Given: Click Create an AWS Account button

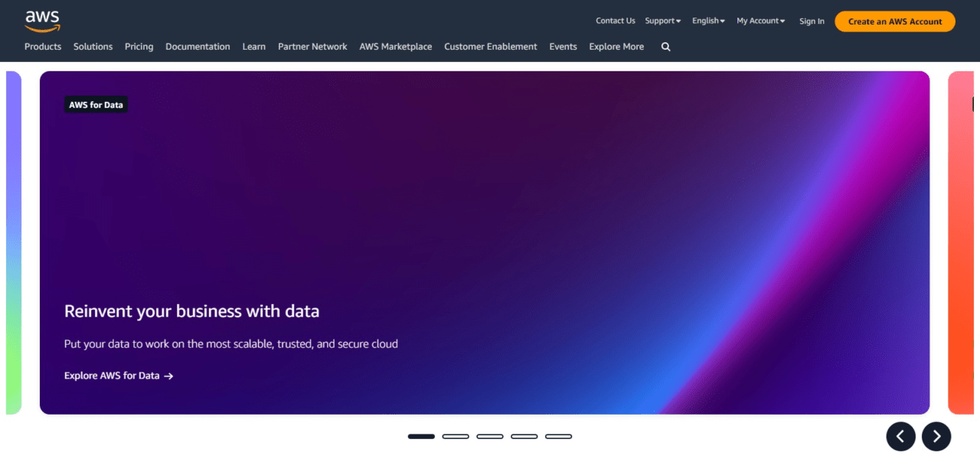Looking at the screenshot, I should pos(895,21).
